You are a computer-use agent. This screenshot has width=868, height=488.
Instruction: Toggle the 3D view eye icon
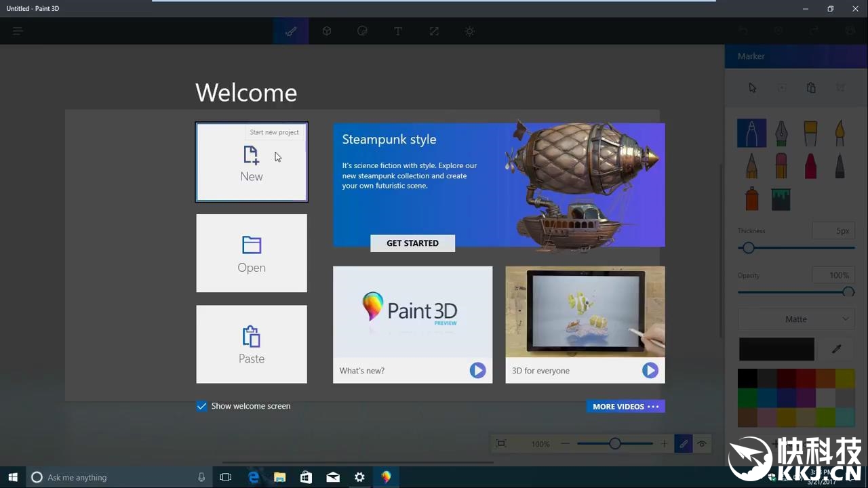(702, 444)
